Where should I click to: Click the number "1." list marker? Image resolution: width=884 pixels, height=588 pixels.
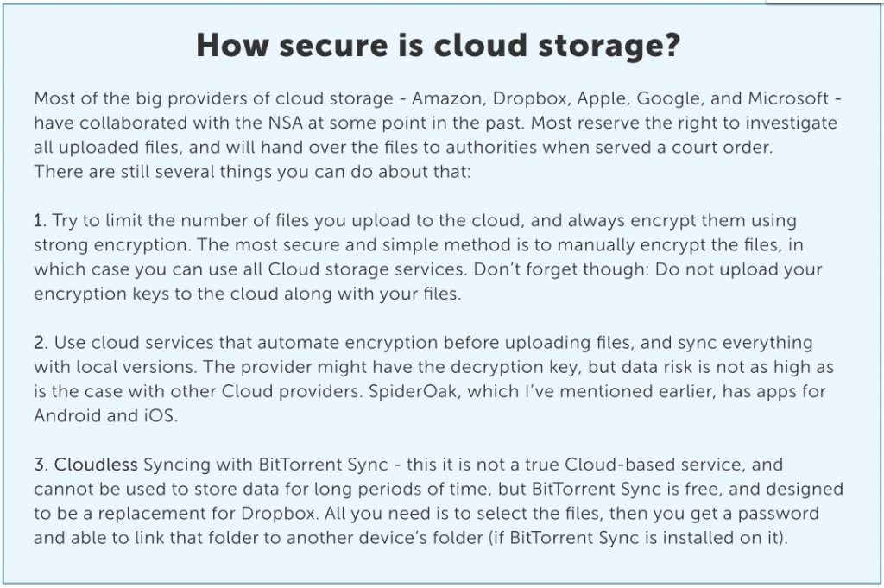pos(40,220)
